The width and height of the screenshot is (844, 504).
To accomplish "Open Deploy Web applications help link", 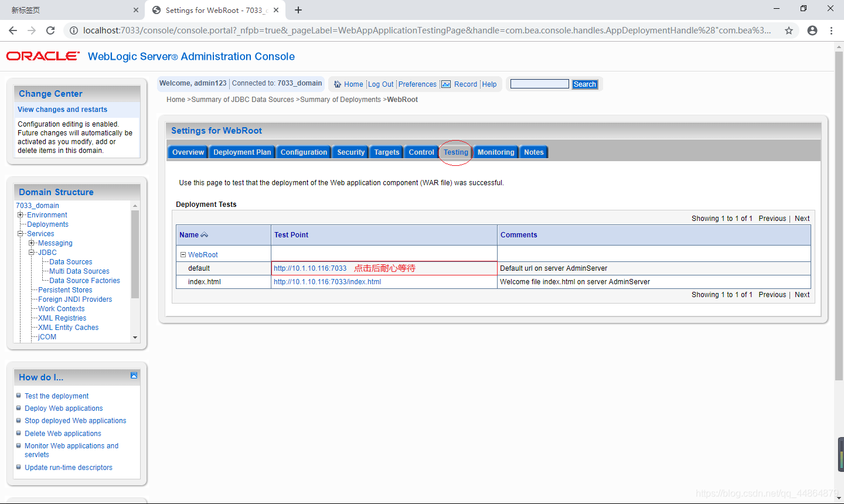I will point(64,408).
